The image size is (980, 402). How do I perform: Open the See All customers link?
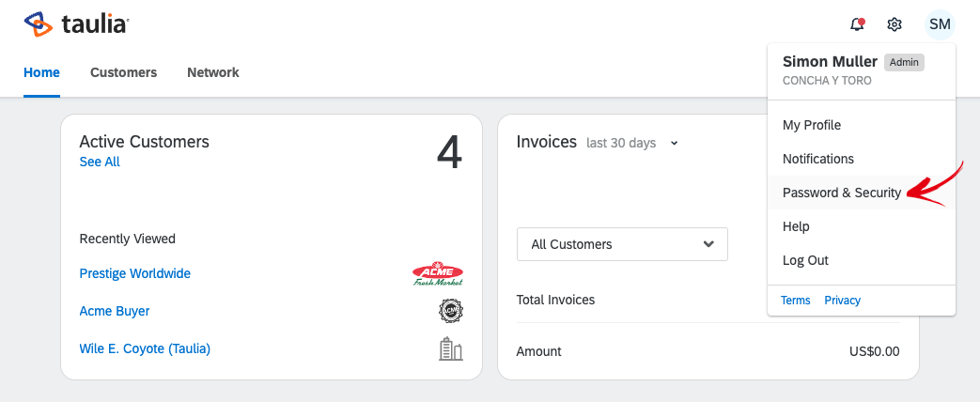100,162
